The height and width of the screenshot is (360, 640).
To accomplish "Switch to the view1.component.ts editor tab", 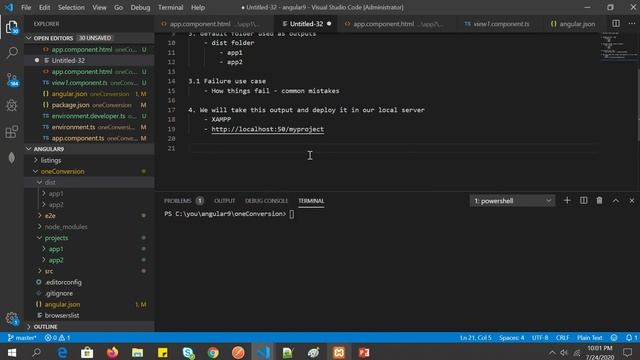I will pos(497,24).
